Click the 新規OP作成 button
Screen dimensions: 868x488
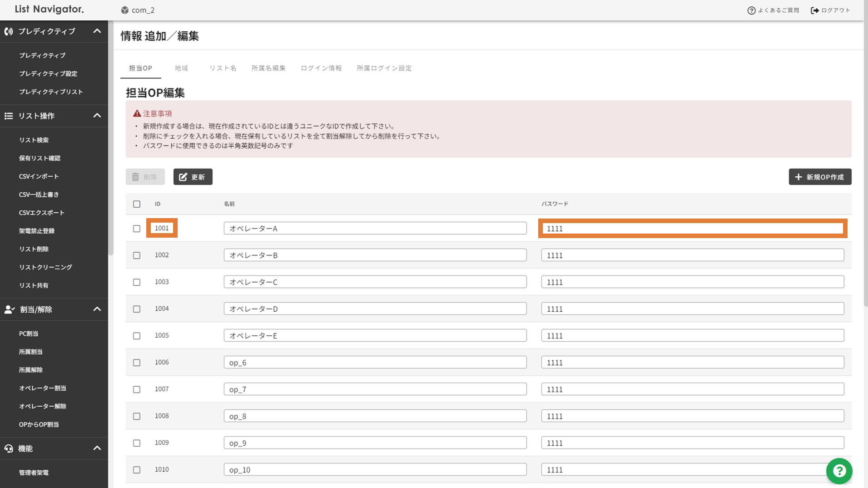pos(819,177)
